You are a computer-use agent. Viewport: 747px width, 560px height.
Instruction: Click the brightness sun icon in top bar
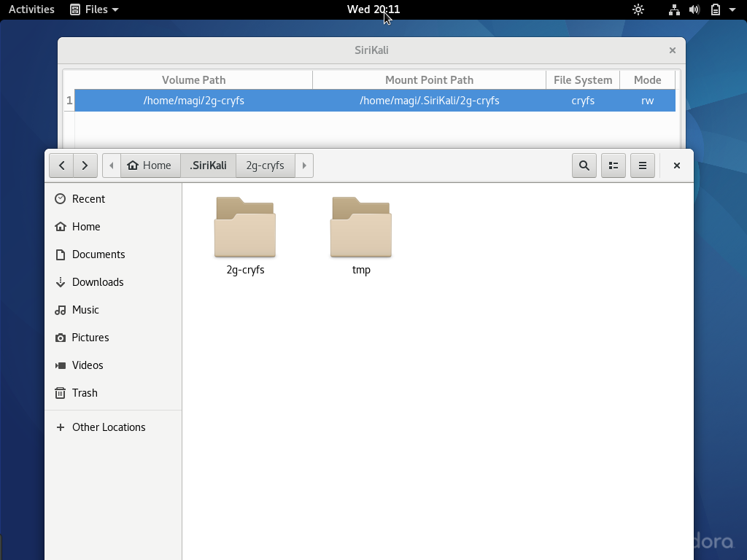[638, 9]
